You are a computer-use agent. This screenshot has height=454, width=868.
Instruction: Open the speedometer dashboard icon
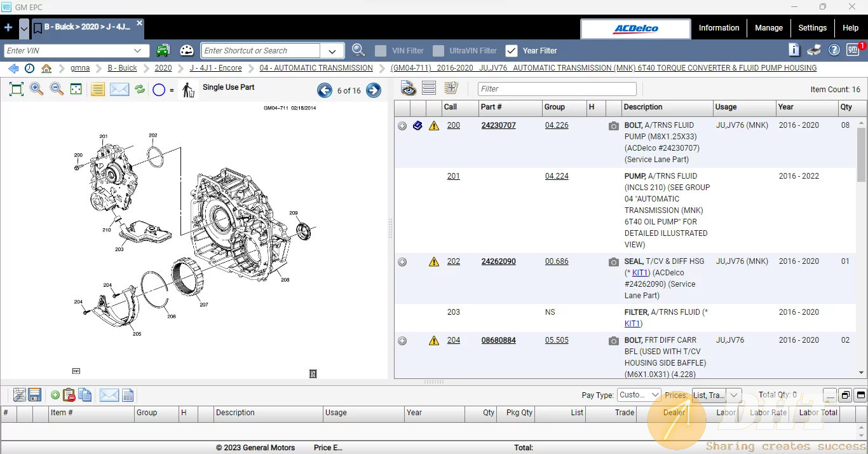[187, 50]
